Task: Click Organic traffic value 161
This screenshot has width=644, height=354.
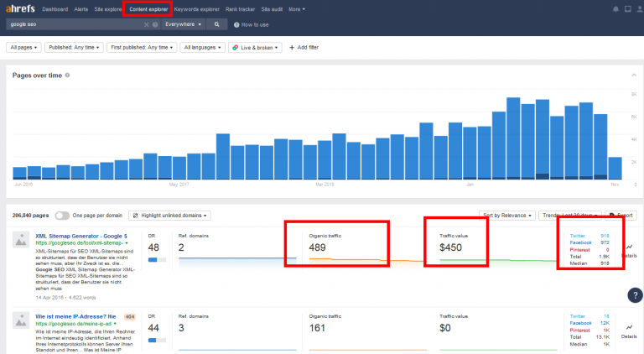Action: coord(317,328)
